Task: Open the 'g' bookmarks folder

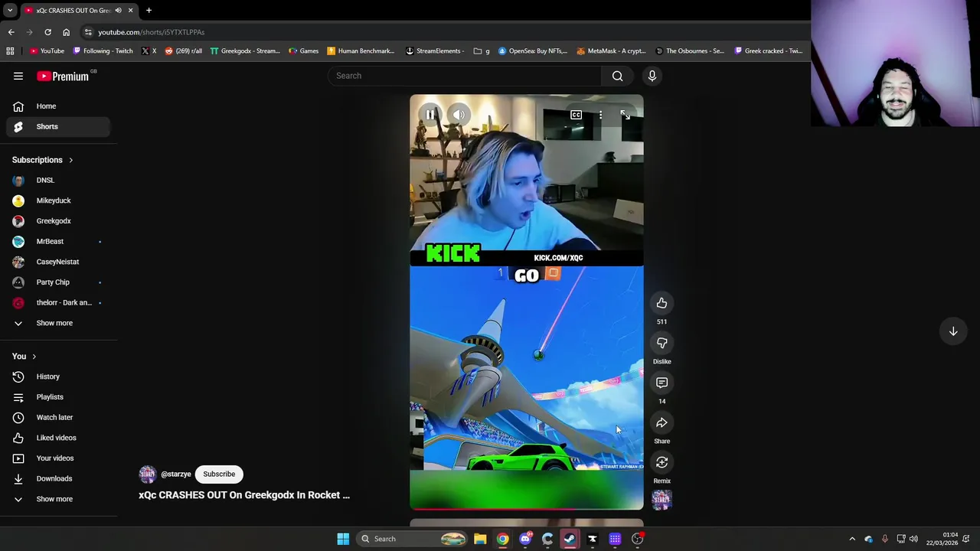Action: (x=481, y=51)
